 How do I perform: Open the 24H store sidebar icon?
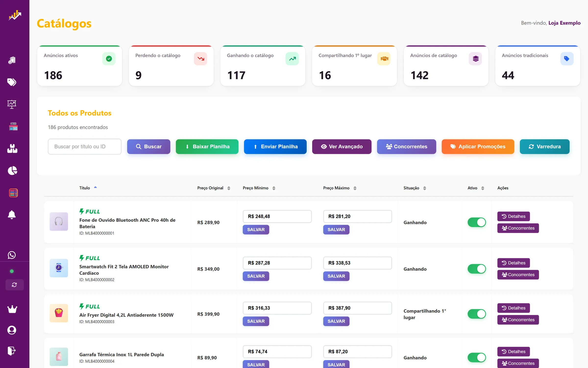[x=13, y=126]
